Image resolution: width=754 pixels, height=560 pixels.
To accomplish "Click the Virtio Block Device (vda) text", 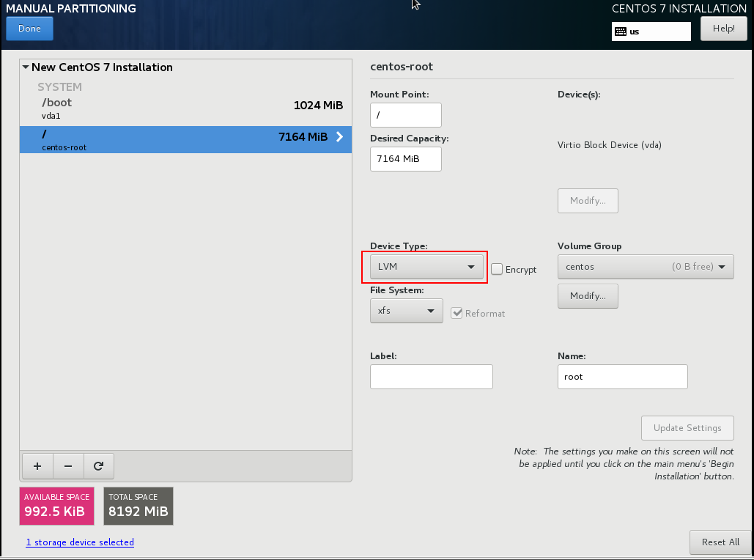I will point(609,145).
